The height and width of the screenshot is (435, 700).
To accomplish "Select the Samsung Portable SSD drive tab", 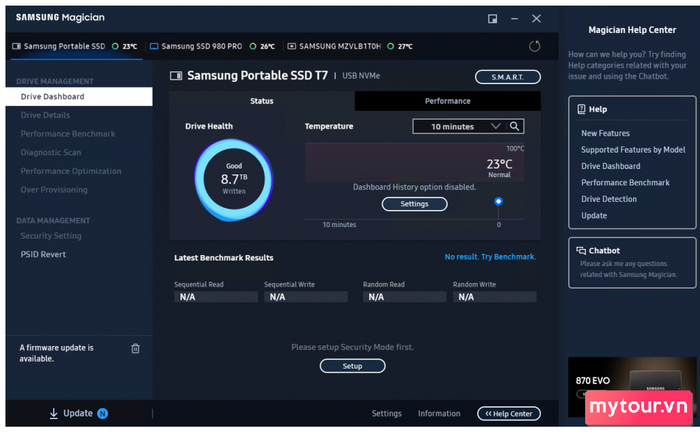I will click(x=75, y=46).
